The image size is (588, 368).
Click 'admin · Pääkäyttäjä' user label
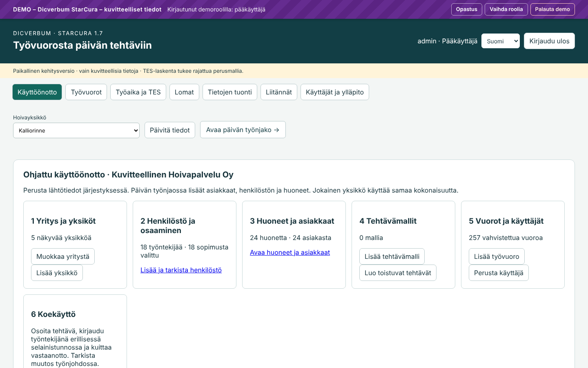click(447, 41)
